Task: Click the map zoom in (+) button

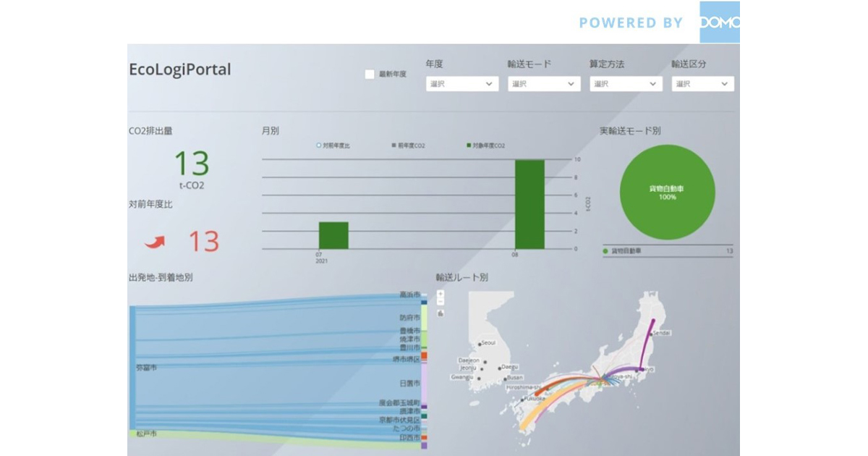Action: click(x=441, y=295)
